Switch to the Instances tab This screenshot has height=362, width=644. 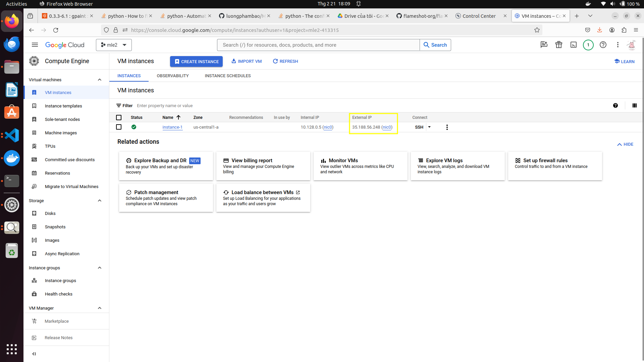point(129,76)
